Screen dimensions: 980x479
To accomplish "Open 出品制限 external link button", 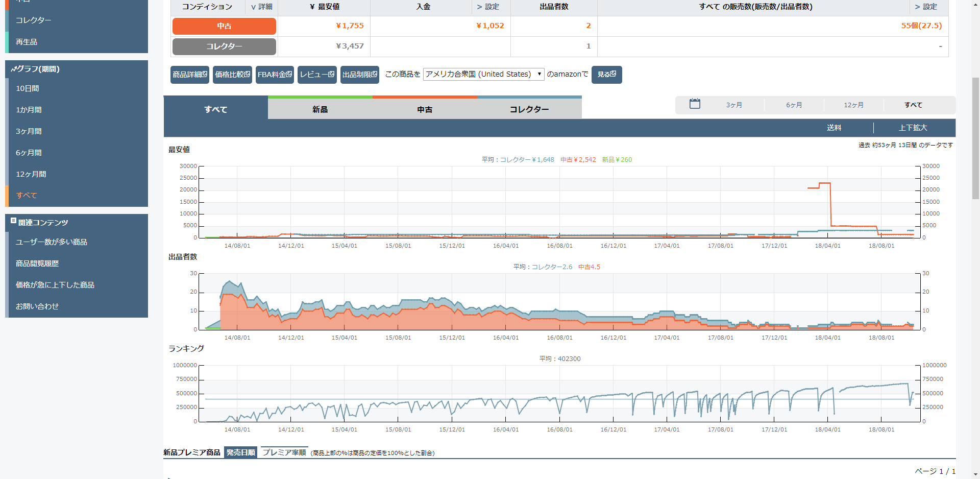I will (x=359, y=75).
